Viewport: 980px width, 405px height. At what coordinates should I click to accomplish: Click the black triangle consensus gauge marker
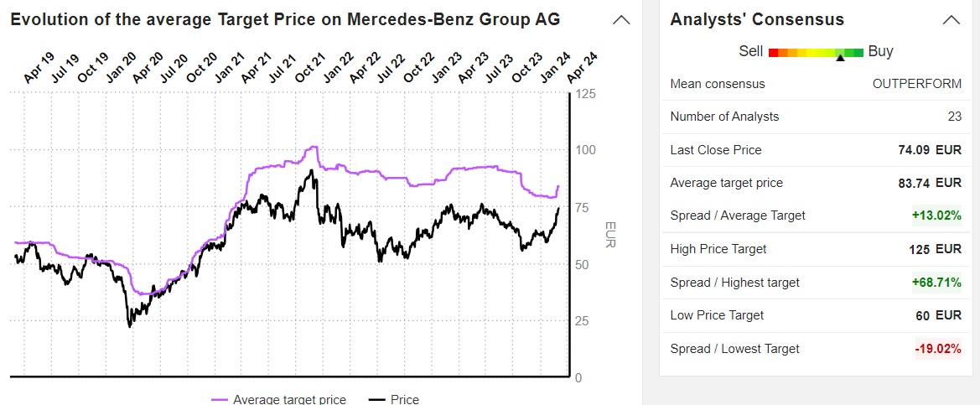click(840, 57)
